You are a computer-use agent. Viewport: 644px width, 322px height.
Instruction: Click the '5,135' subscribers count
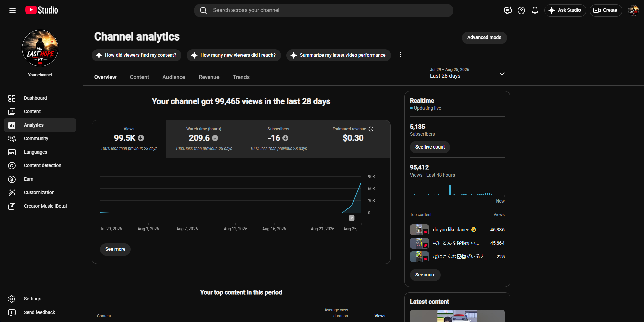(x=417, y=127)
